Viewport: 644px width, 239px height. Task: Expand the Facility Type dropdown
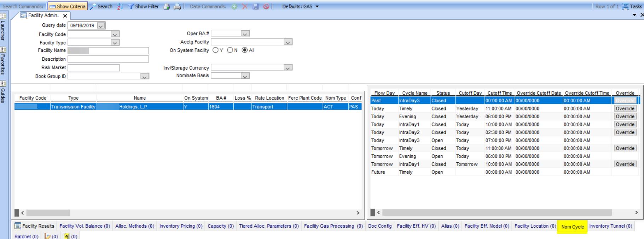(115, 43)
